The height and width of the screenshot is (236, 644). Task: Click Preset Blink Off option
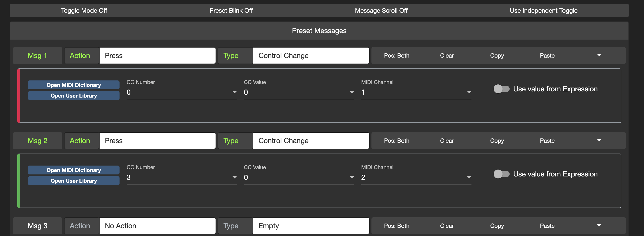[231, 10]
